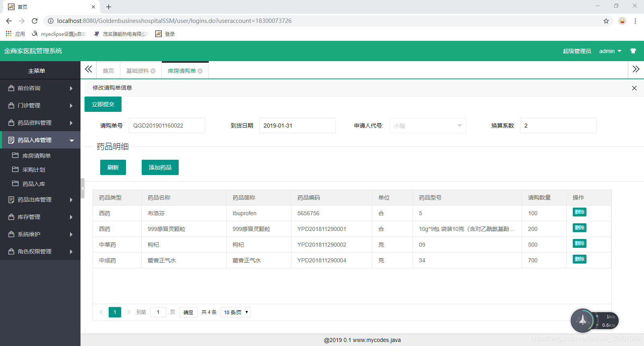Bookmark this page with star icon
Viewport: 644px width, 346px height.
[606, 21]
